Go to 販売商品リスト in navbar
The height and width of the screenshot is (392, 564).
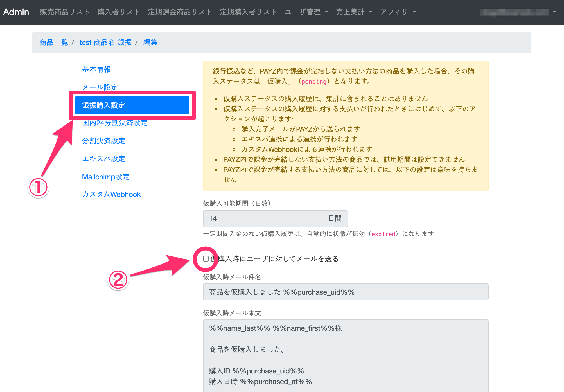coord(65,12)
